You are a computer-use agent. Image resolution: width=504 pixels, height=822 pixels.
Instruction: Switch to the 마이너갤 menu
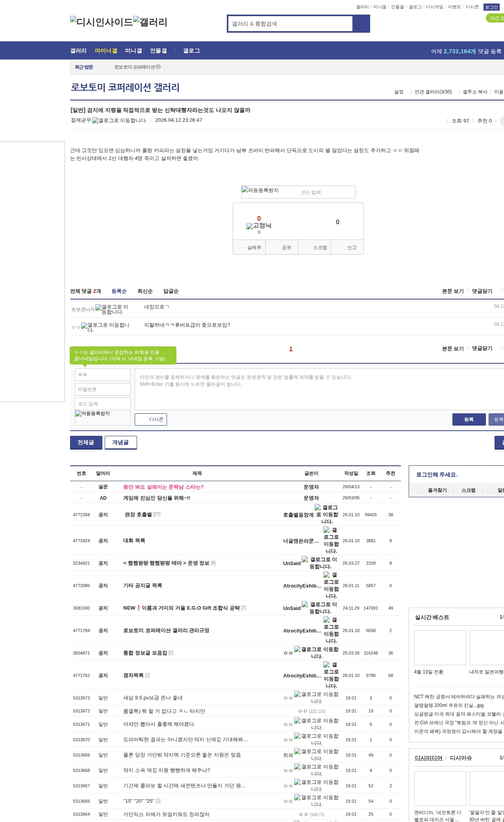(106, 51)
